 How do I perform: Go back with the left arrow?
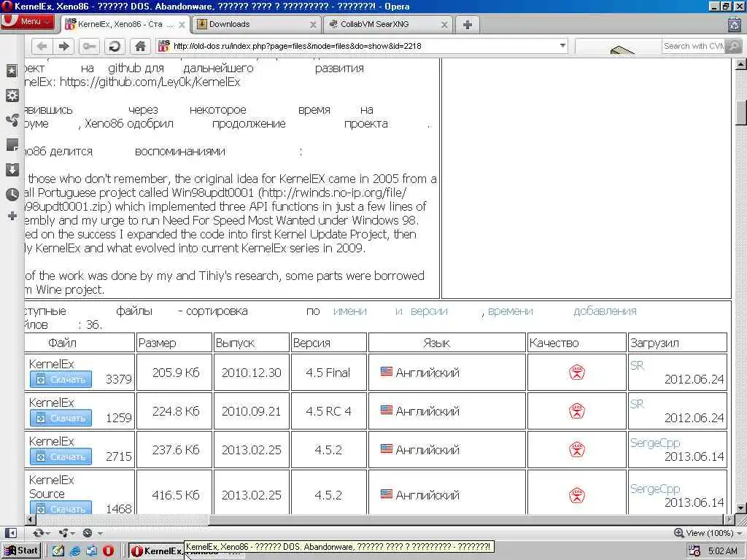pos(42,46)
